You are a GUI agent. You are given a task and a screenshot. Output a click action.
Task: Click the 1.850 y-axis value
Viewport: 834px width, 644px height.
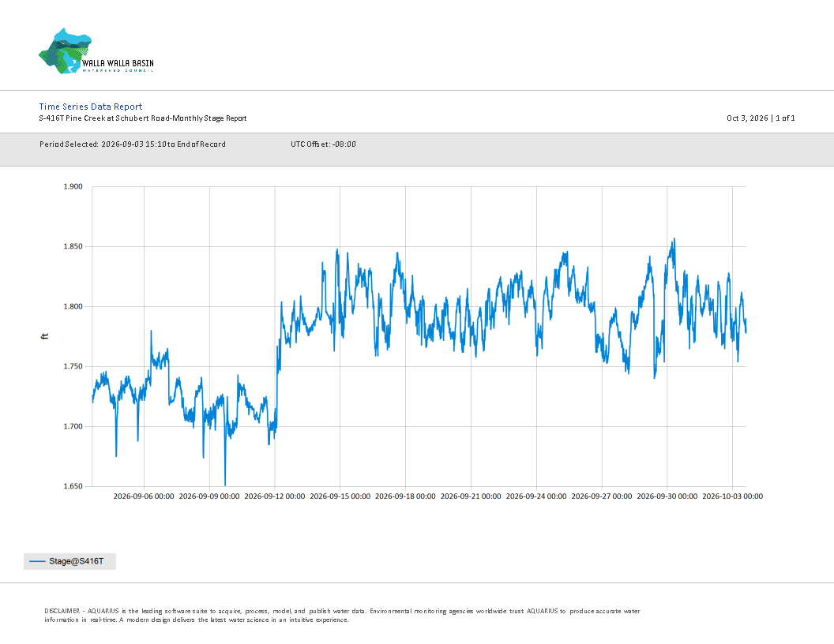[x=73, y=246]
